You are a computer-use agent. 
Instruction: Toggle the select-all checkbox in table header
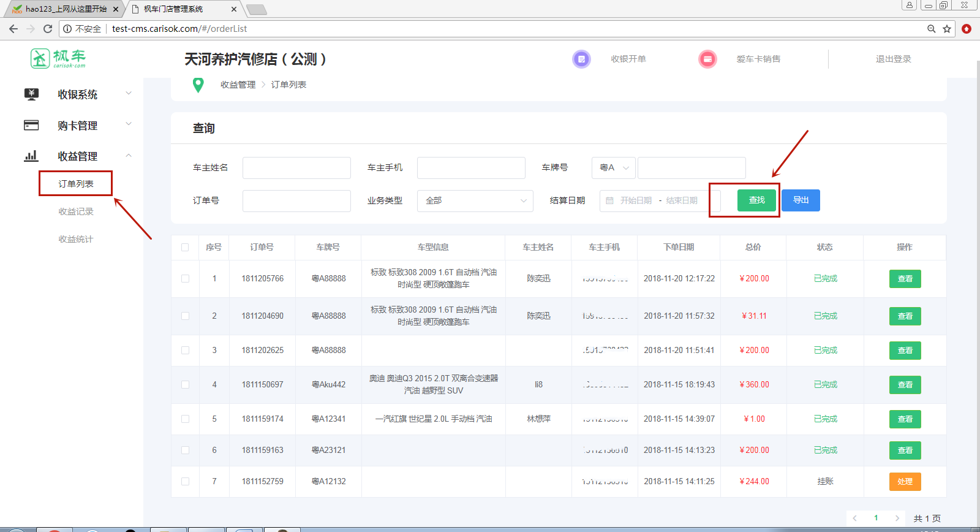[185, 248]
